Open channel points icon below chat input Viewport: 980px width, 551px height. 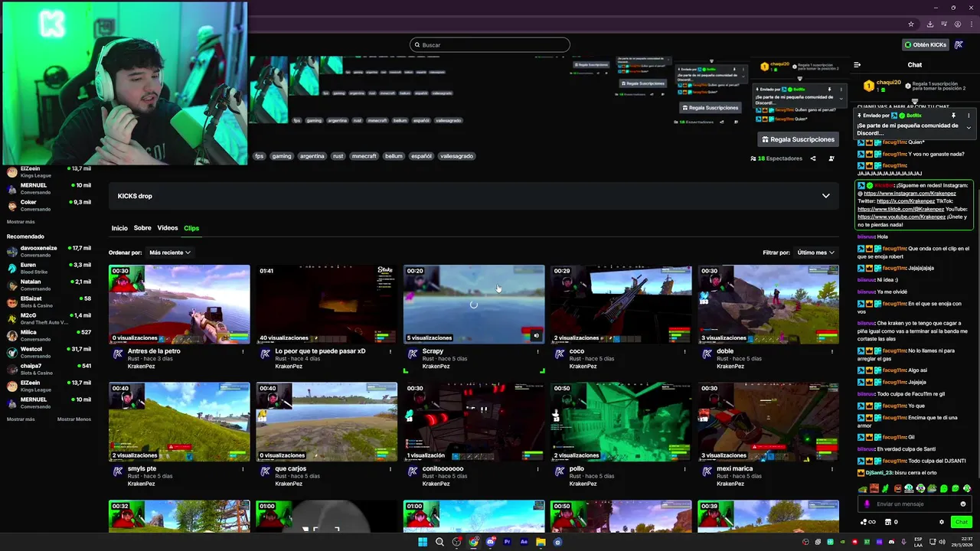point(867,522)
